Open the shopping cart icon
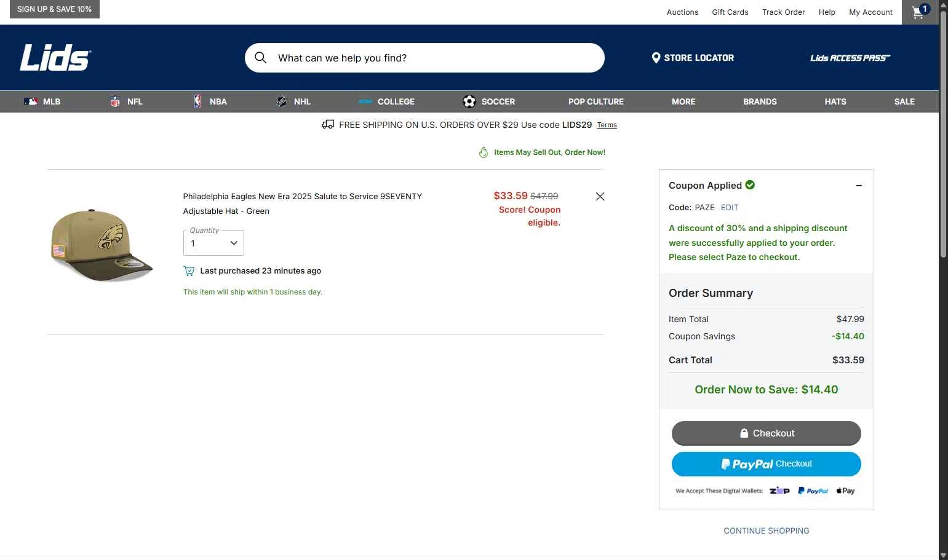948x560 pixels. pyautogui.click(x=918, y=12)
